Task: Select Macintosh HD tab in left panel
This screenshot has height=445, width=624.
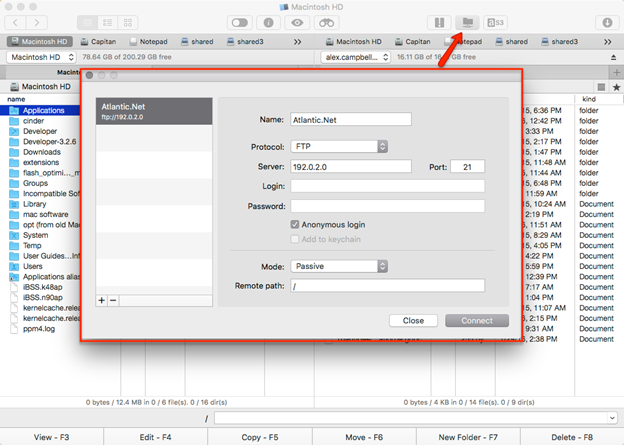Action: click(x=39, y=41)
